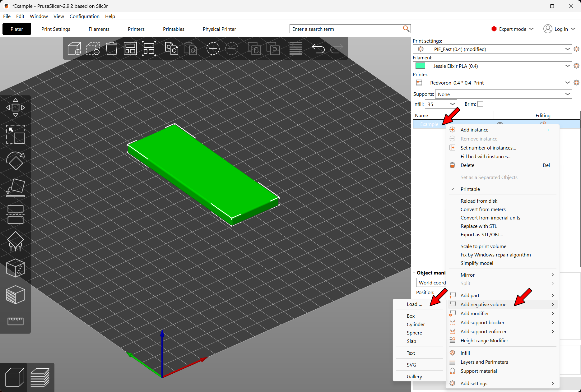Enable the Brim checkbox
581x392 pixels.
[x=481, y=104]
